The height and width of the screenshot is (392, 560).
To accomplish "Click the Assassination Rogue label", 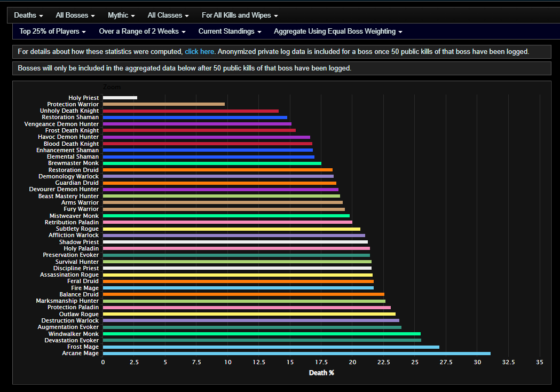I will (69, 275).
